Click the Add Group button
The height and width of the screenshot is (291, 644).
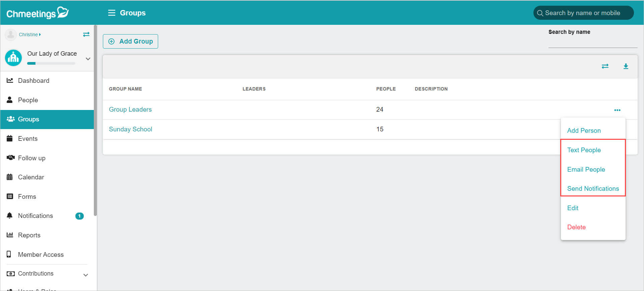[x=130, y=41]
